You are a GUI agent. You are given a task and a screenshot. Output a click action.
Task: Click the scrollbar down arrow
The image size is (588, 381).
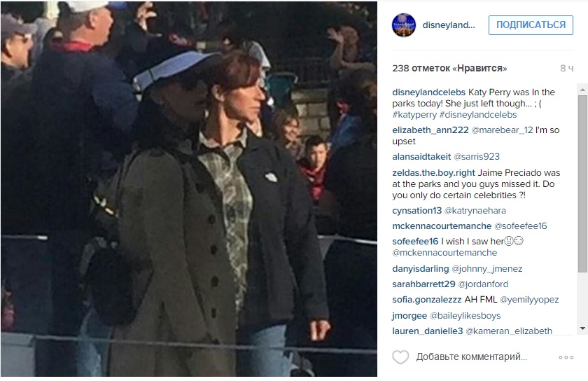(582, 328)
